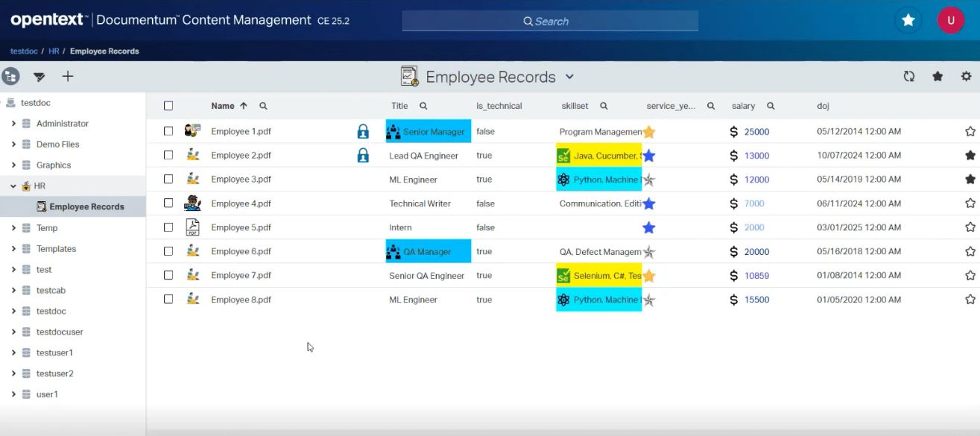Click the refresh icon in the toolbar
Image resolution: width=980 pixels, height=436 pixels.
pyautogui.click(x=908, y=76)
